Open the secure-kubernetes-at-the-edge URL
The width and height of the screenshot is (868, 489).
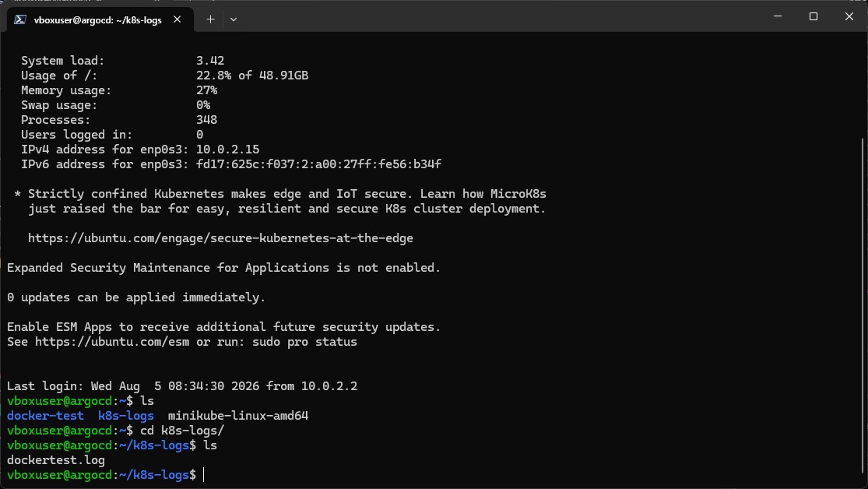point(220,238)
